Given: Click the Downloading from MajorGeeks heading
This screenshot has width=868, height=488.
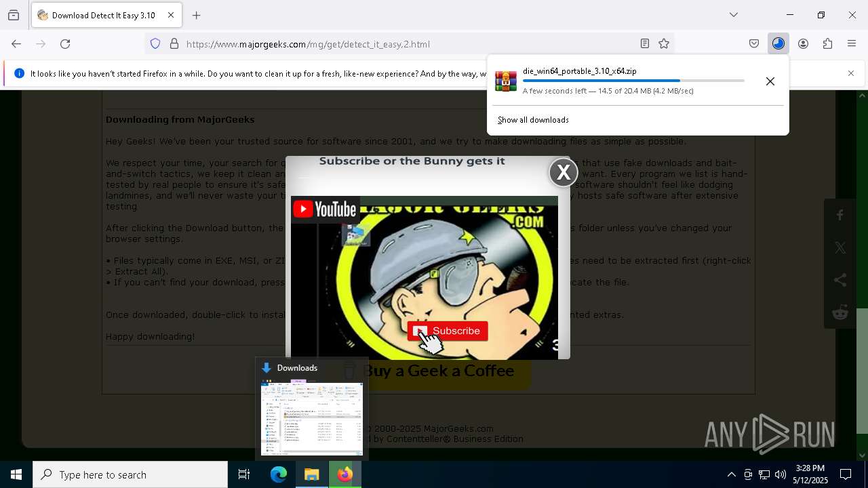Looking at the screenshot, I should tap(180, 120).
